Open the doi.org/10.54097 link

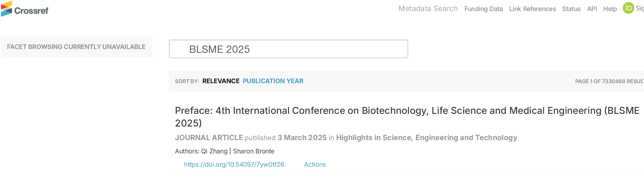tap(234, 164)
